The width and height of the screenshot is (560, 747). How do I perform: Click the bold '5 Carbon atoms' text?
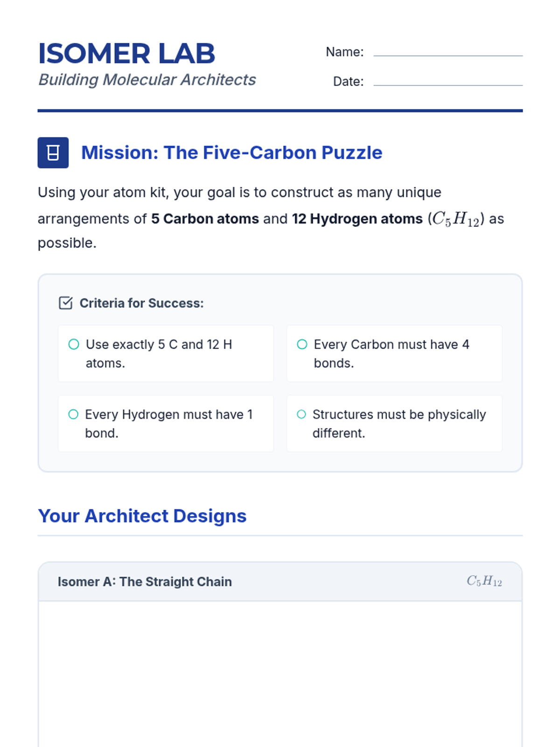205,219
